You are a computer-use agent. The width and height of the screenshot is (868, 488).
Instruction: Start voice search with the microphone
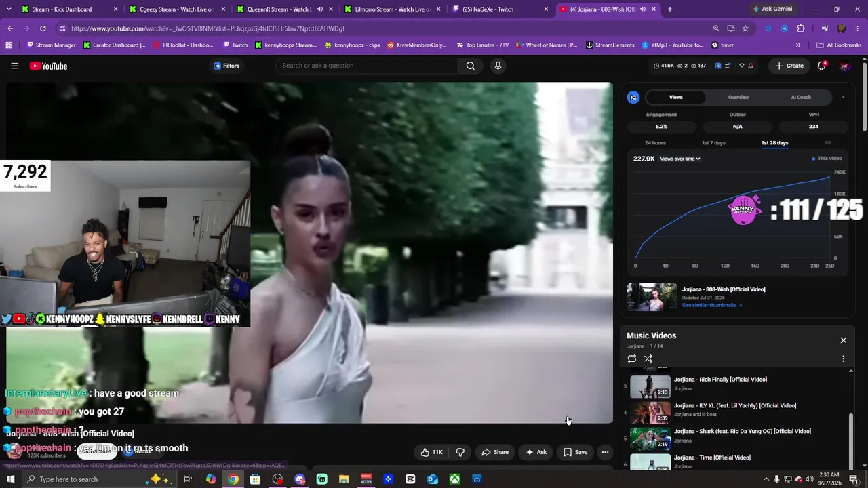coord(498,66)
